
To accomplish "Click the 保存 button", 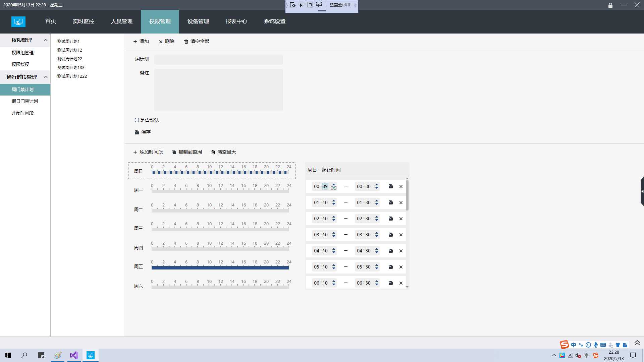I will coord(143,132).
